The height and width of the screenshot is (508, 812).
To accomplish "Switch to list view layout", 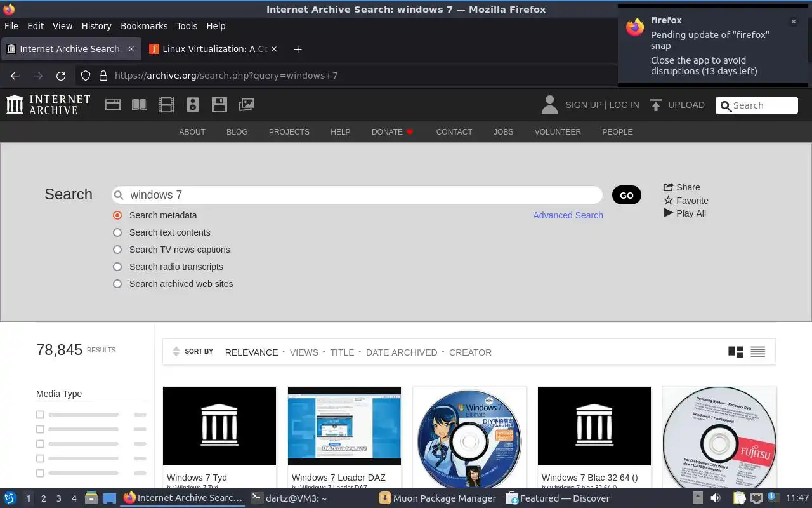I will pyautogui.click(x=757, y=352).
